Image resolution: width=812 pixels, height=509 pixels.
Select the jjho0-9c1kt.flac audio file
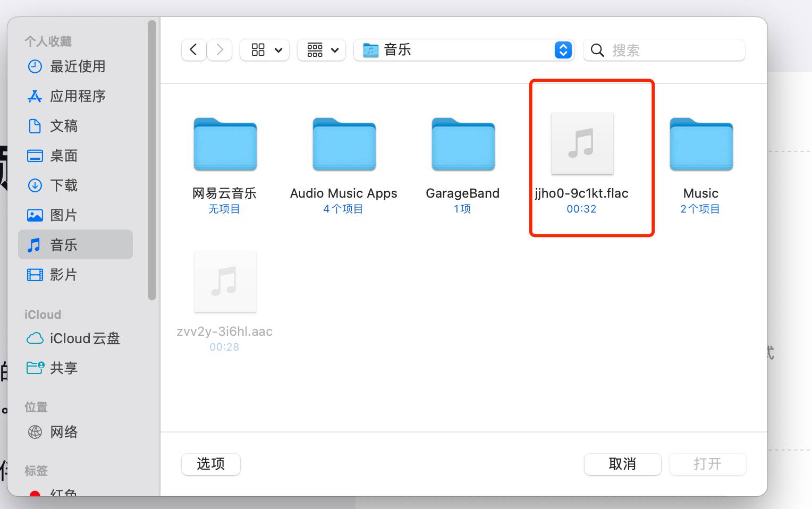(582, 143)
